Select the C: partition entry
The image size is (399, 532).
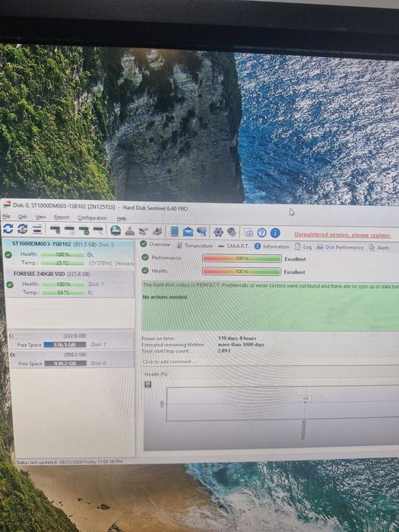click(x=72, y=340)
